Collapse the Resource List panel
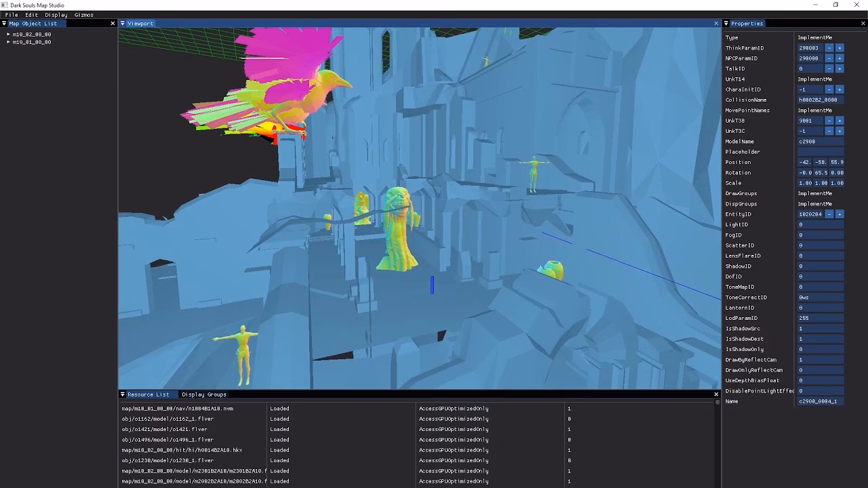868x488 pixels. tap(123, 394)
